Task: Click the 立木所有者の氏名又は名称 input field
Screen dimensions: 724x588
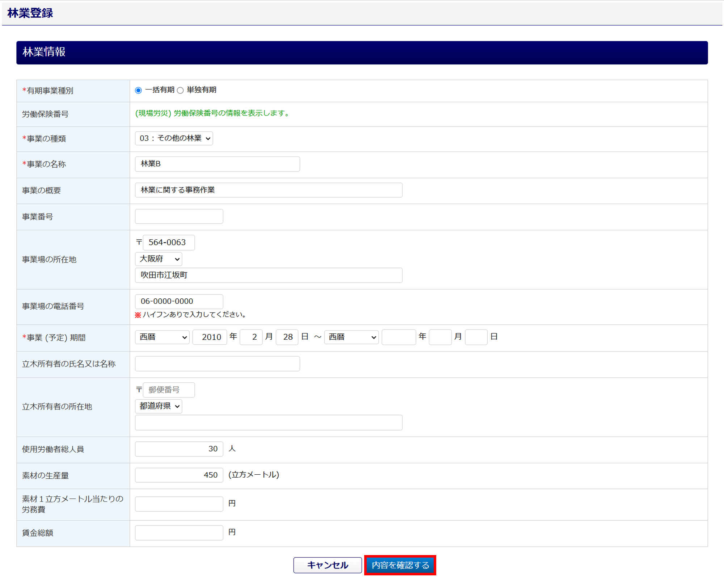Action: point(217,364)
